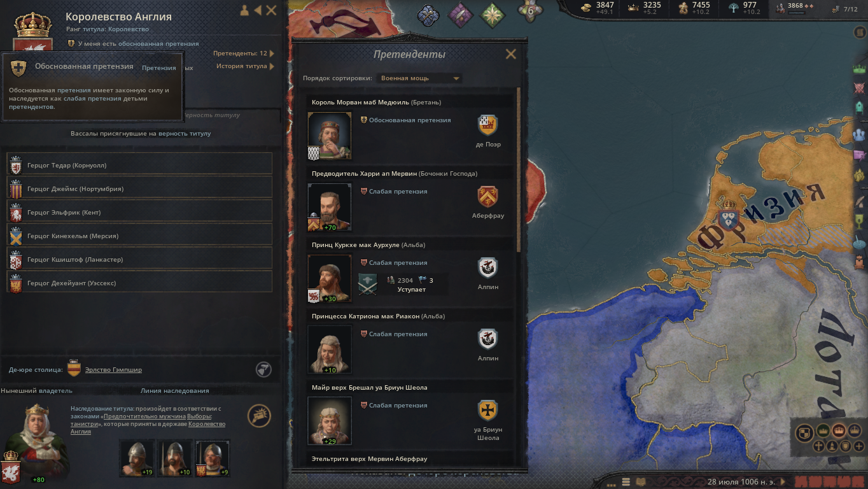Image resolution: width=868 pixels, height=489 pixels.
Task: Open the sort order dropdown Военная мощь
Action: pos(419,78)
